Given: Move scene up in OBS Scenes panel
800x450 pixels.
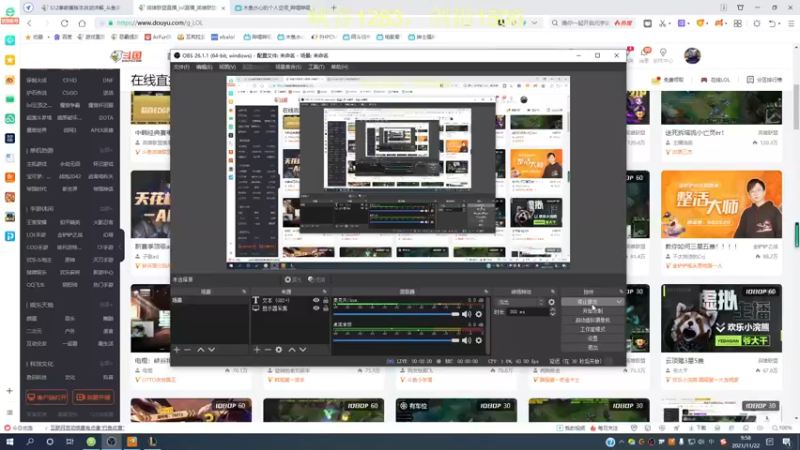Looking at the screenshot, I should tap(201, 349).
